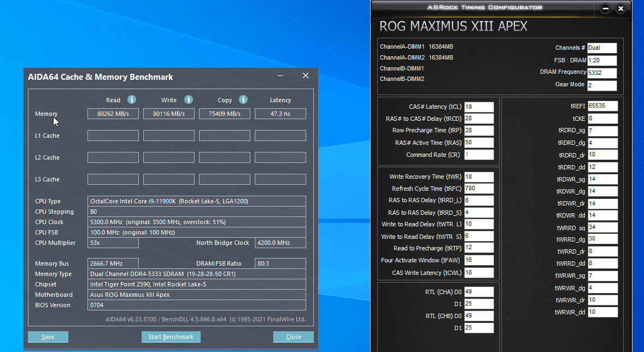Screen dimensions: 644x352
Task: Click the ChannelA-DIMM1 16384MB text
Action: click(417, 46)
